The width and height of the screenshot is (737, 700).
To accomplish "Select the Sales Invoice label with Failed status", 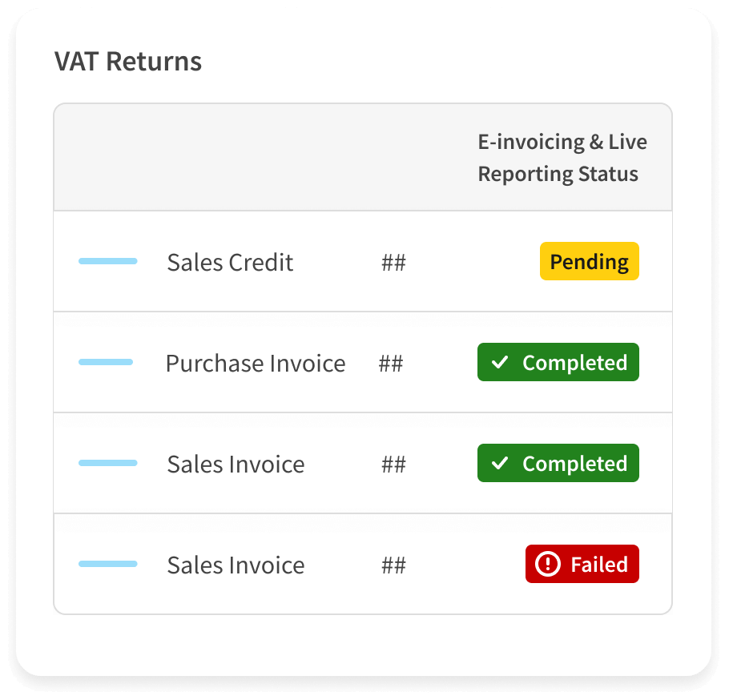I will [x=236, y=565].
